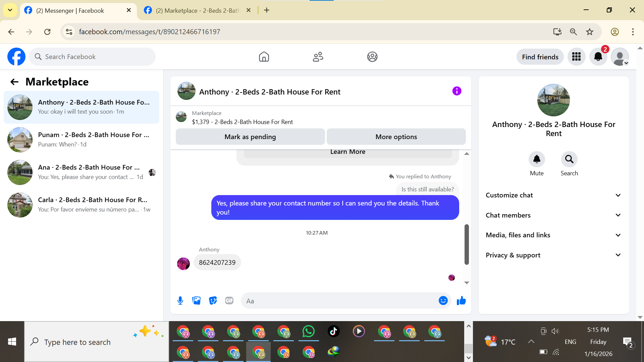
Task: Open the sticker picker icon
Action: tap(213, 301)
